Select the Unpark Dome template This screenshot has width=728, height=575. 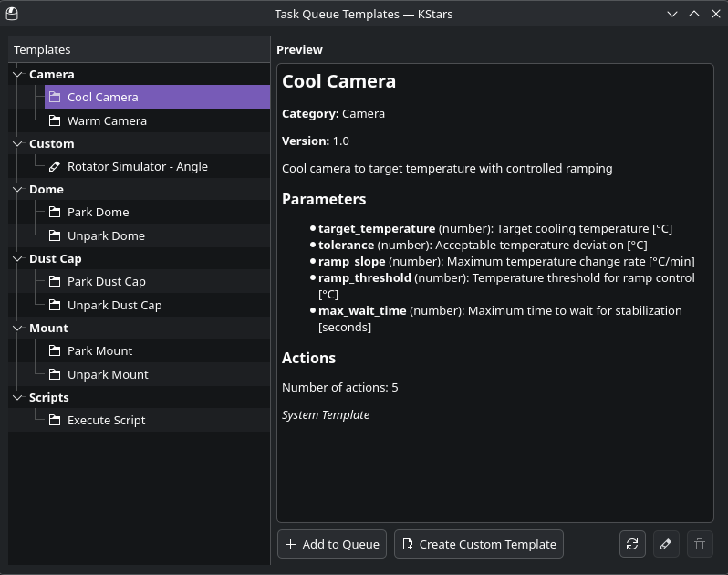(x=106, y=235)
